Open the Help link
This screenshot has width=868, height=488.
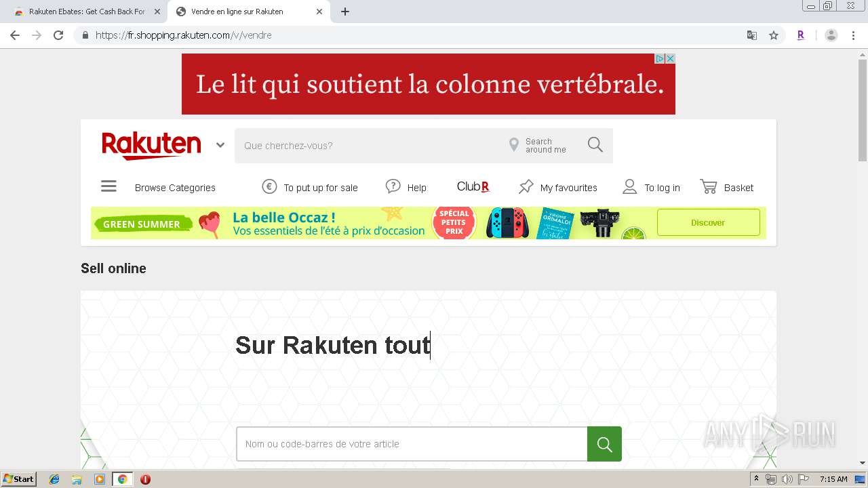coord(416,188)
